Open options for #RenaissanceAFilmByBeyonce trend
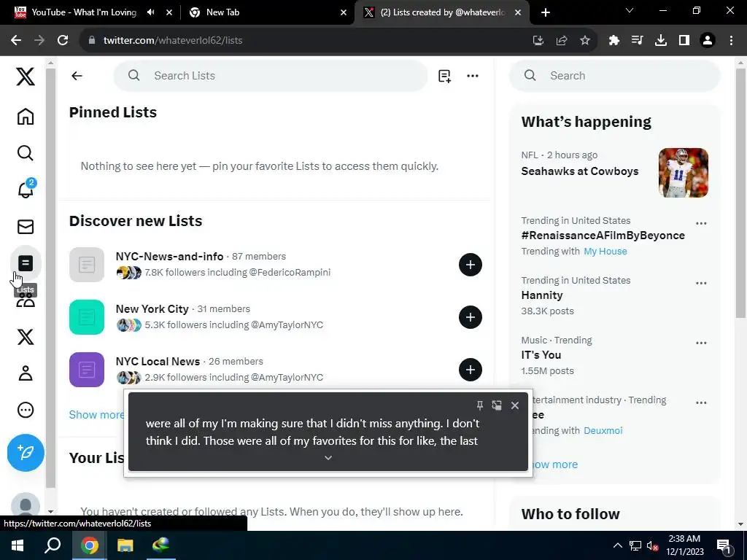The height and width of the screenshot is (560, 747). point(701,223)
